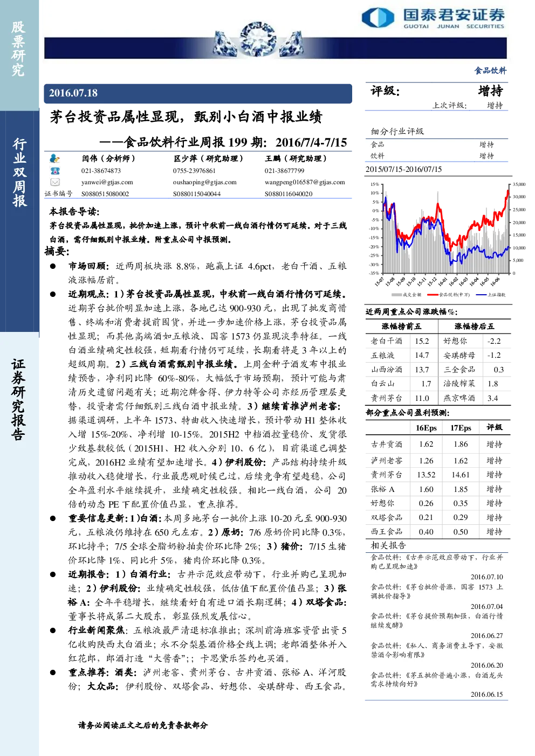Click 行业双周报 sidebar label
535x756 pixels.
(19, 172)
